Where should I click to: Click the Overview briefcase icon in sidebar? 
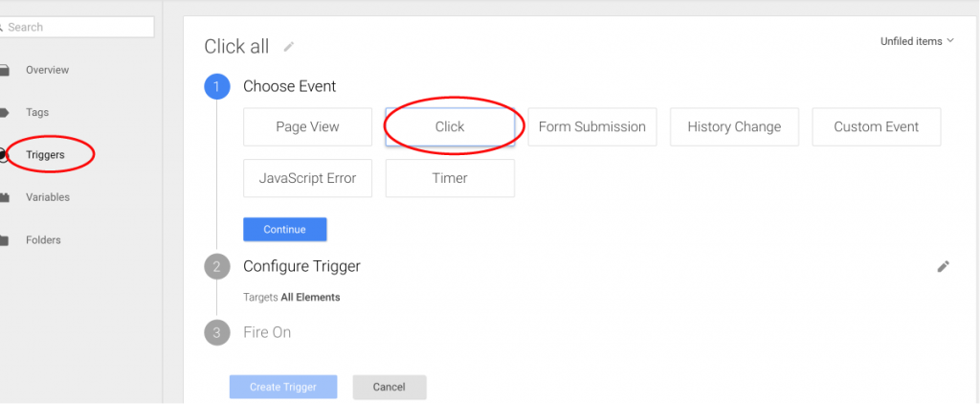4,70
